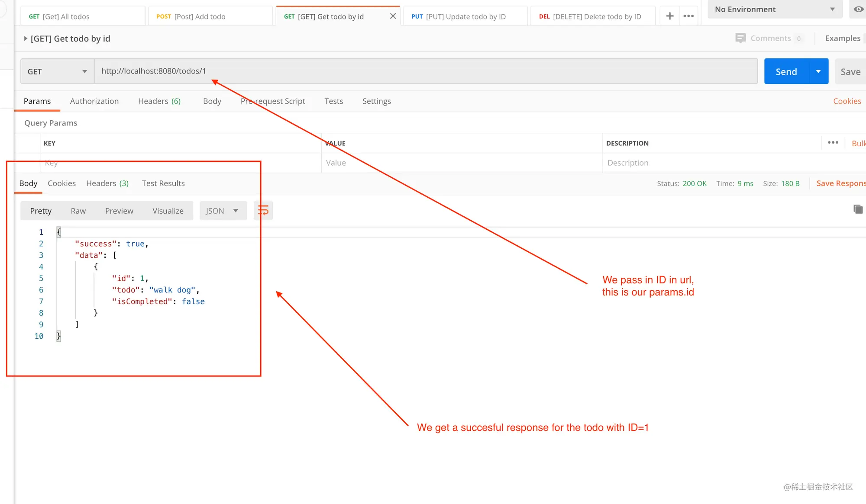
Task: Click the Send button
Action: [786, 71]
